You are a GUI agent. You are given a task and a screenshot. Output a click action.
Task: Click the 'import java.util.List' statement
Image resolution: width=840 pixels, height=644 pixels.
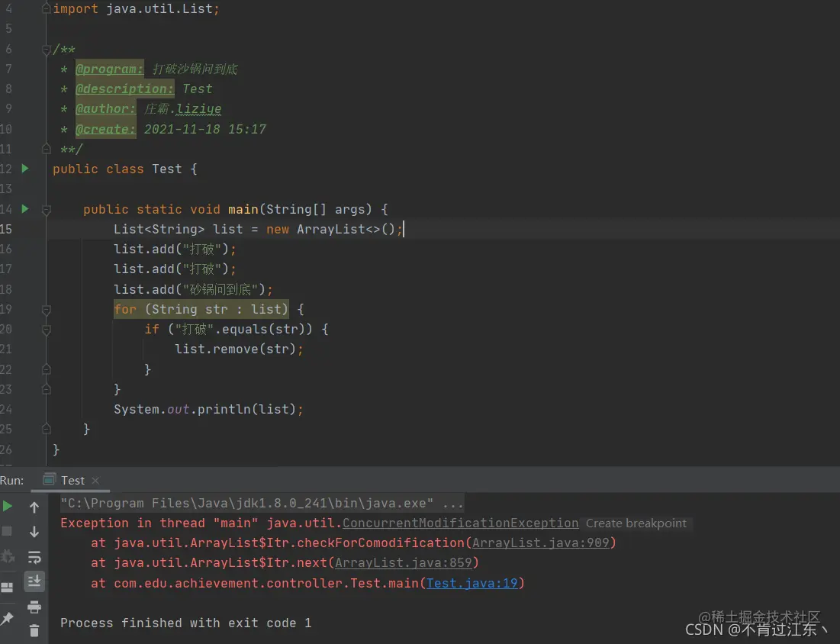tap(136, 9)
